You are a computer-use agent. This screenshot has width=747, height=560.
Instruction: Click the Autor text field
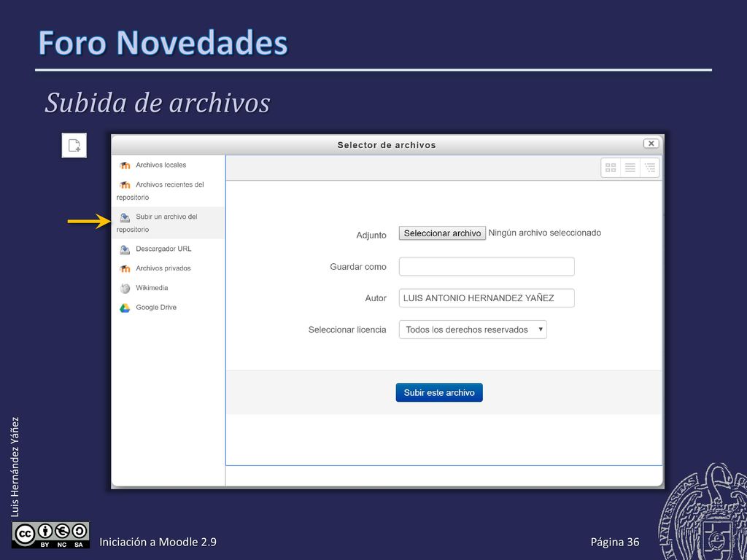[x=487, y=298]
